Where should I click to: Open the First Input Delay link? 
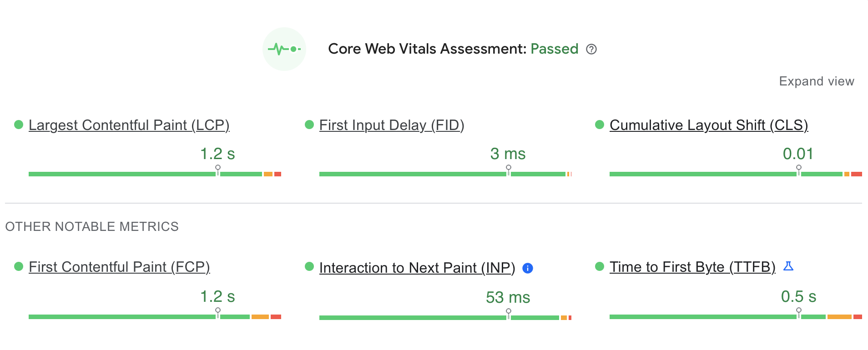(392, 125)
